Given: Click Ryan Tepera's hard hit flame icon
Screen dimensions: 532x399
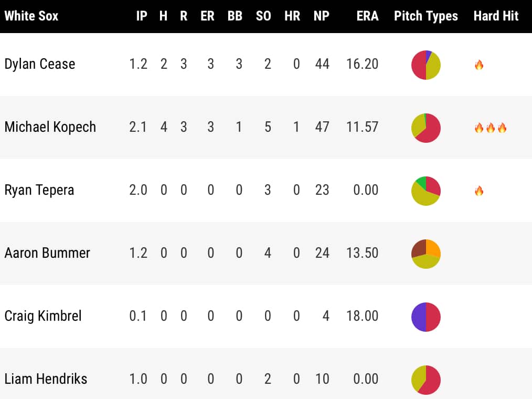Looking at the screenshot, I should coord(478,191).
